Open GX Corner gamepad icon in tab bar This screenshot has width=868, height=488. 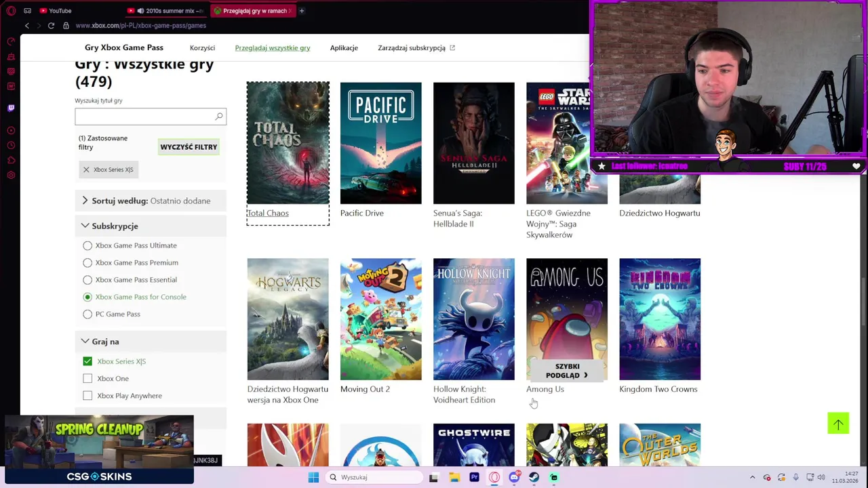click(x=27, y=11)
